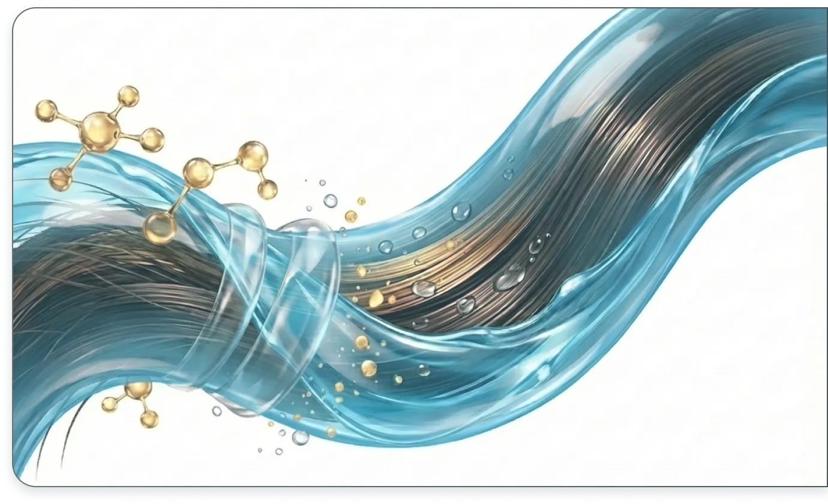828x504 pixels.
Task: Click the clear bubble at the bottom center
Action: (300, 437)
